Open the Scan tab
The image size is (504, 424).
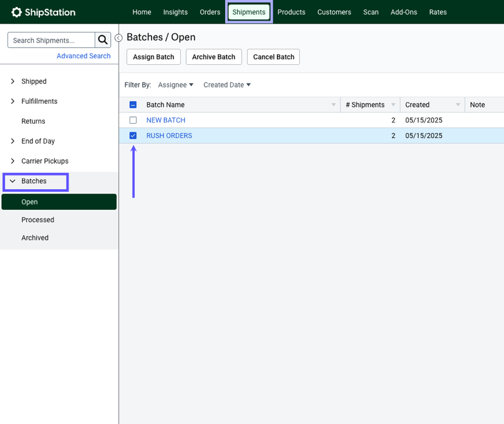(371, 12)
